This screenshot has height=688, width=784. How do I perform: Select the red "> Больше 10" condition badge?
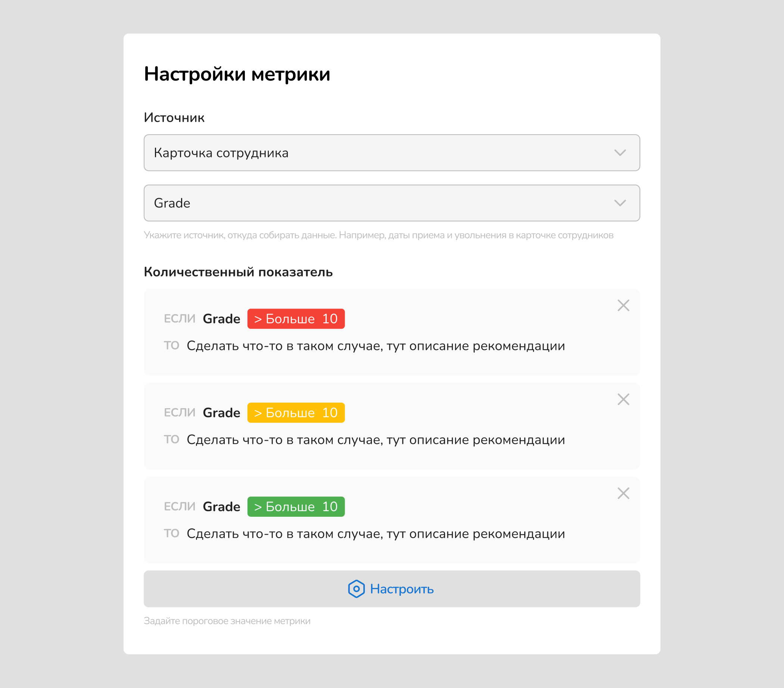tap(296, 319)
